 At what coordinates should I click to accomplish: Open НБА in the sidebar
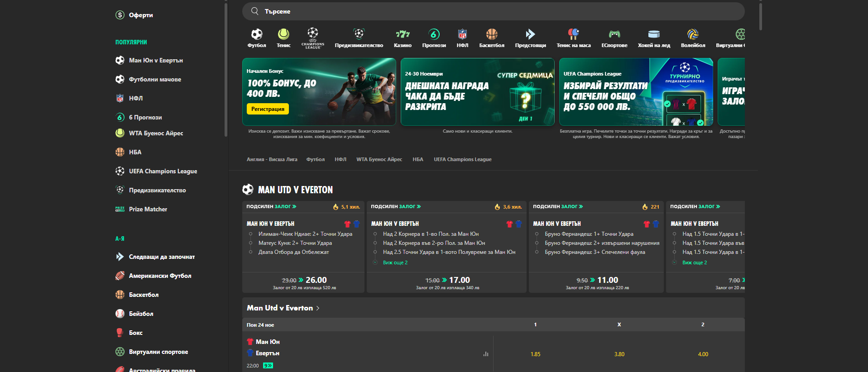pos(128,152)
